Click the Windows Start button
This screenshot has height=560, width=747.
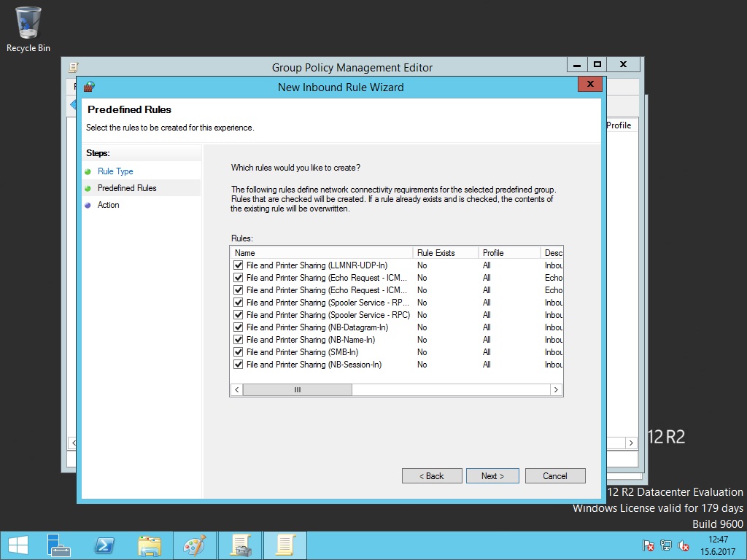(18, 545)
